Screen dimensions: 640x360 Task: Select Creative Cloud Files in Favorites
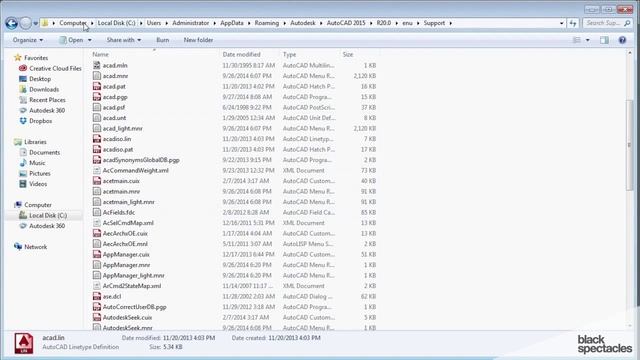[x=55, y=69]
